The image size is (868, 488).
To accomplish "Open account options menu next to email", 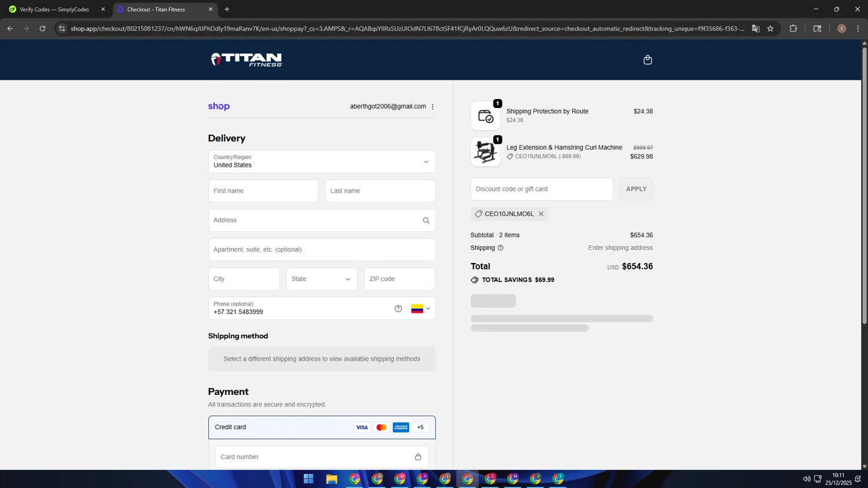I will click(432, 106).
